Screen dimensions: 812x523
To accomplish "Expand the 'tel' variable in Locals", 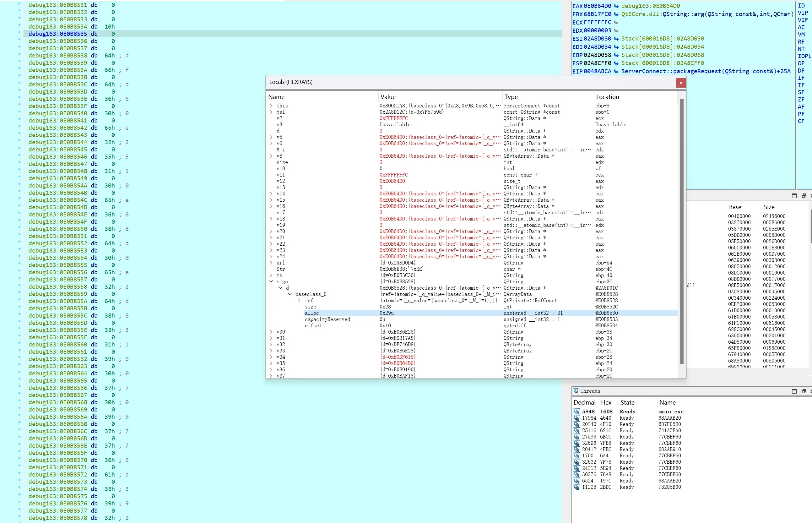I will [271, 112].
